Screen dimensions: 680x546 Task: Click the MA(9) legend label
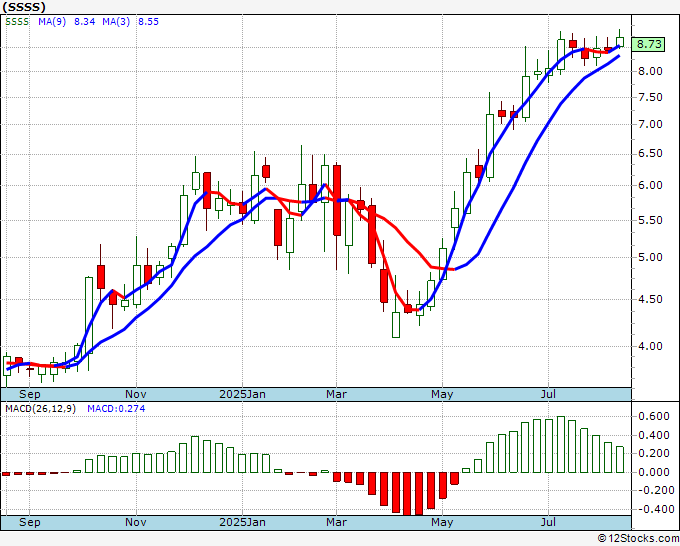point(52,22)
